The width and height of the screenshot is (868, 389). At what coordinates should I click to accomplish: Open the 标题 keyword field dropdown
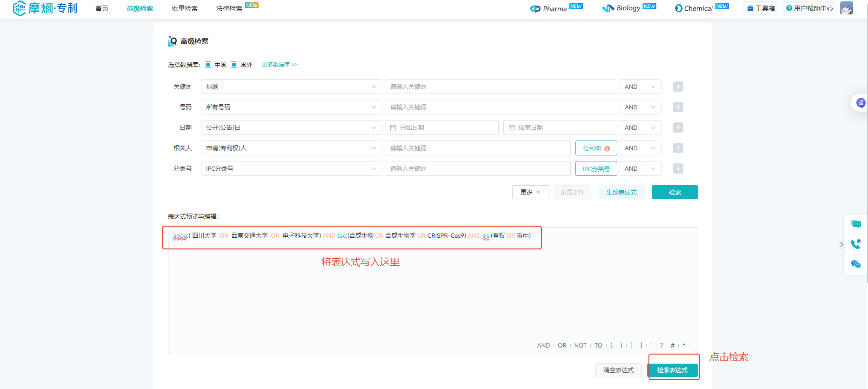click(x=291, y=87)
